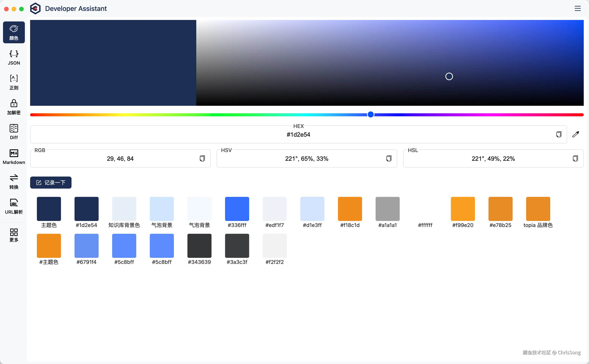Image resolution: width=589 pixels, height=364 pixels.
Task: Open the Diff comparison tool
Action: pyautogui.click(x=14, y=132)
